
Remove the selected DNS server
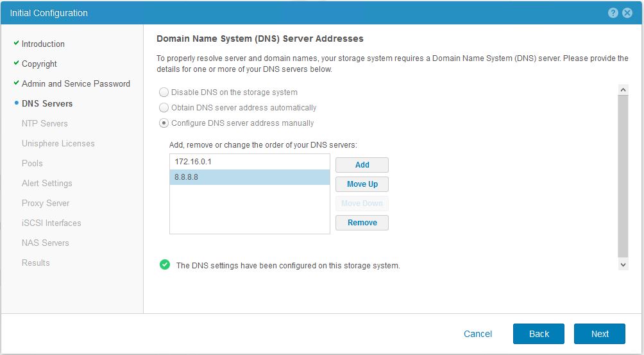coord(362,223)
